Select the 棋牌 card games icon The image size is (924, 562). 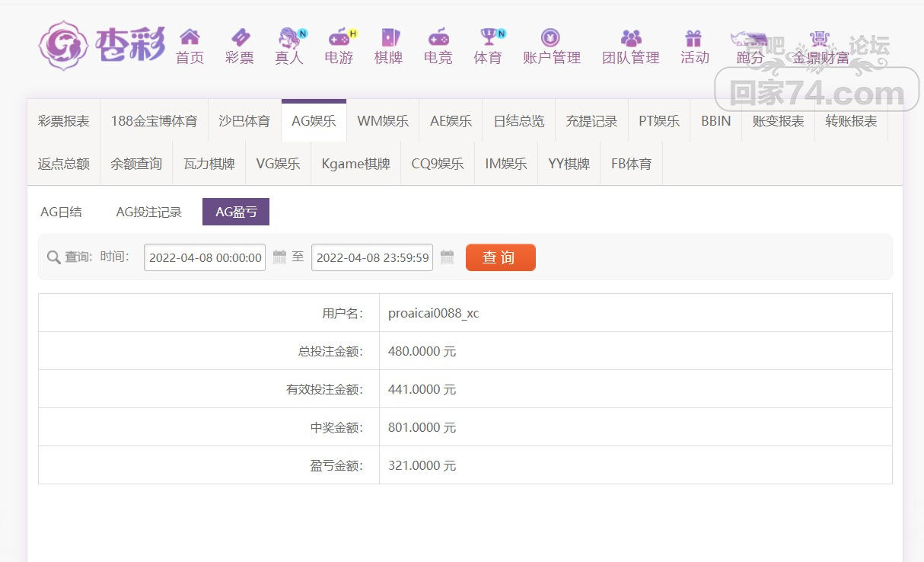[x=389, y=37]
